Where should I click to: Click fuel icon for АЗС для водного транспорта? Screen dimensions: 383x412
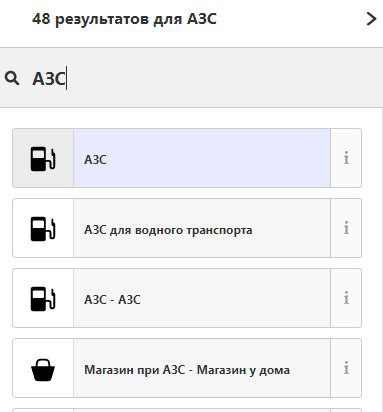[43, 228]
